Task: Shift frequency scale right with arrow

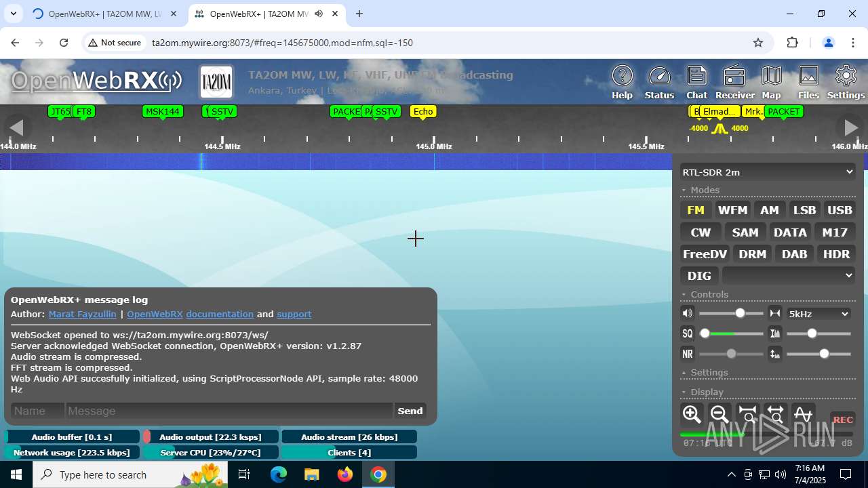Action: tap(850, 127)
